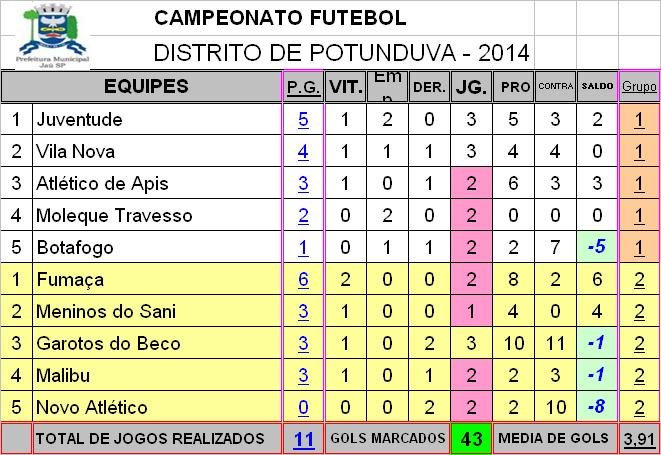Select the SALDO column header
The height and width of the screenshot is (455, 661).
(x=597, y=86)
